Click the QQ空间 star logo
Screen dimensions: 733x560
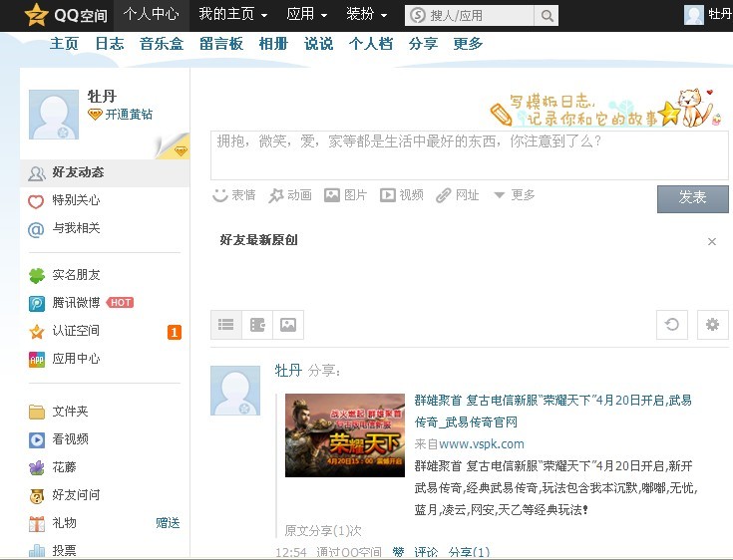pyautogui.click(x=36, y=15)
